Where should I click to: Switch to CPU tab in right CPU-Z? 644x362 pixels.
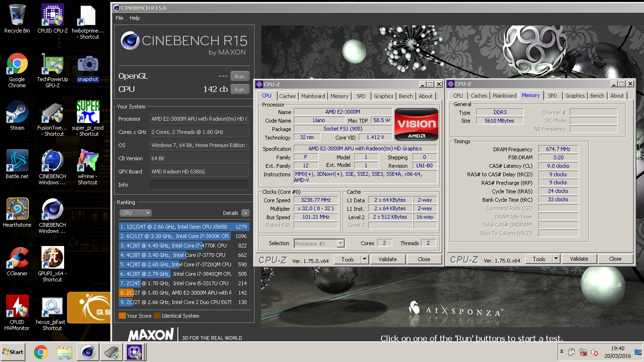point(458,96)
